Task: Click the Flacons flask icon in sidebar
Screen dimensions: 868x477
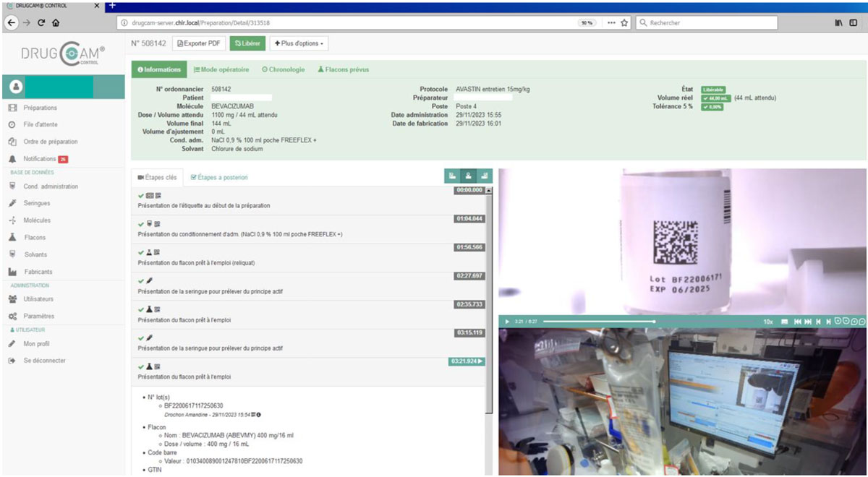Action: pyautogui.click(x=12, y=238)
